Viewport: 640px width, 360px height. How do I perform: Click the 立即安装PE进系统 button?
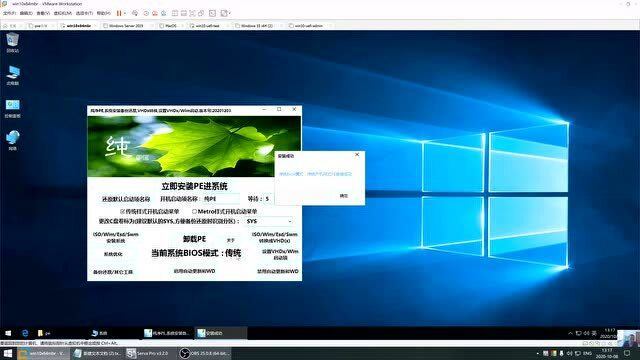point(194,186)
